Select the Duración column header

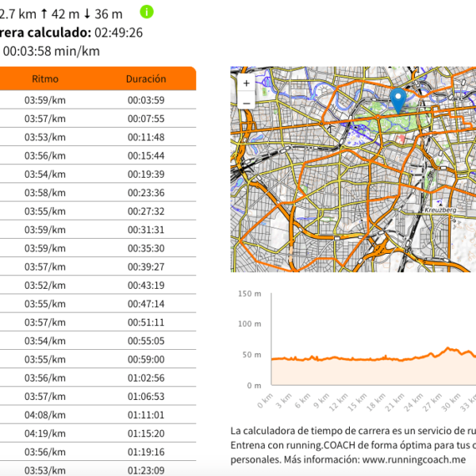[x=146, y=79]
